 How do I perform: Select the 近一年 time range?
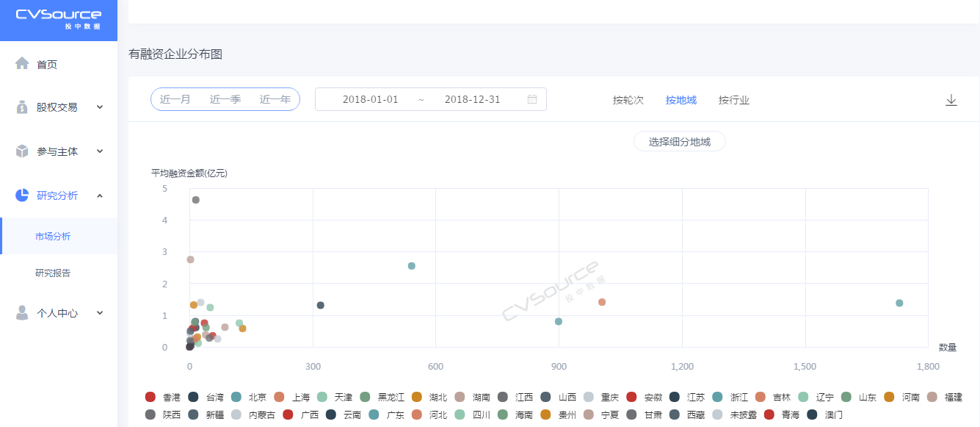pyautogui.click(x=275, y=99)
